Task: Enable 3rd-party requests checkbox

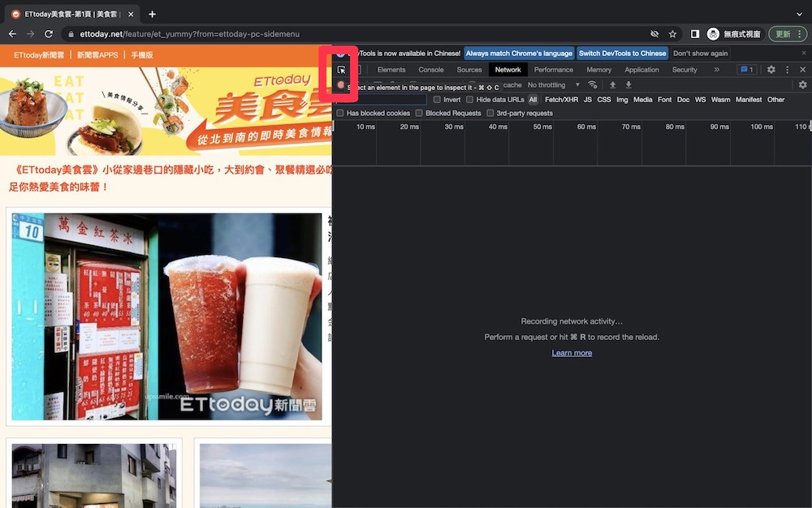Action: click(490, 113)
